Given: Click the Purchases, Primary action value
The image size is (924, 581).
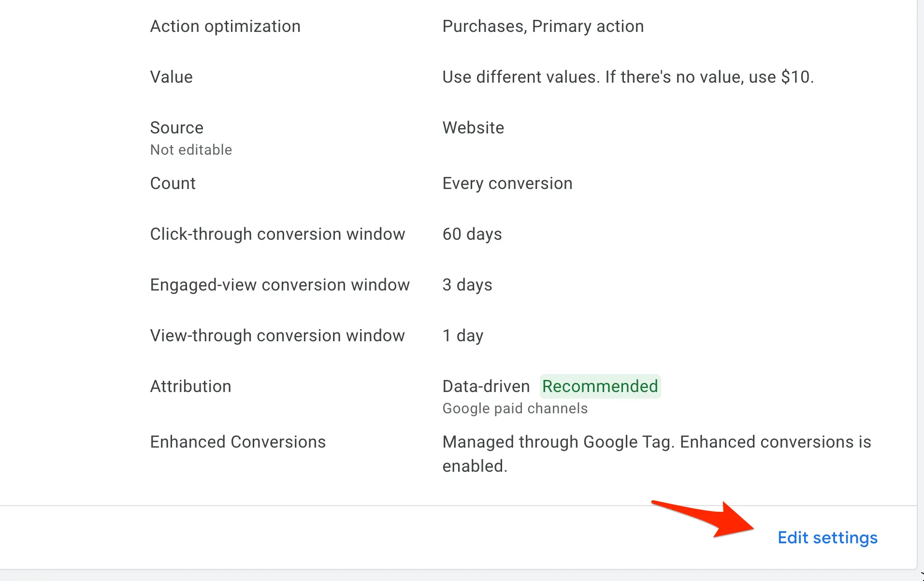Looking at the screenshot, I should click(543, 26).
